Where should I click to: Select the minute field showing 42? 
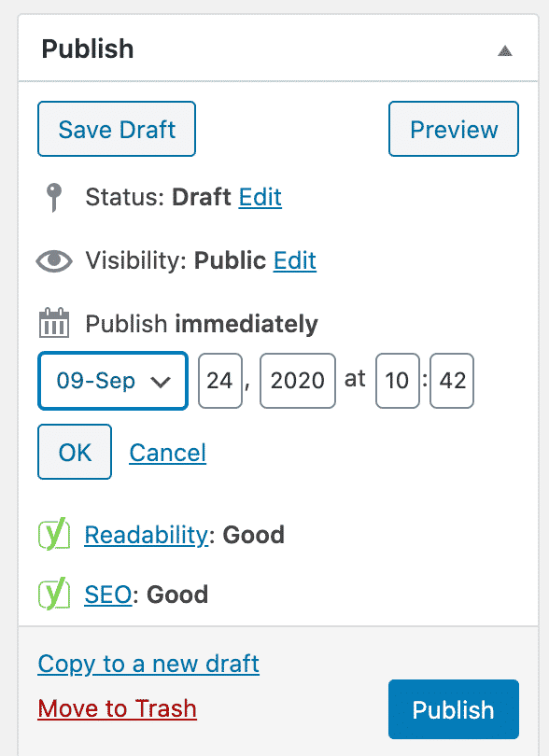(x=452, y=381)
